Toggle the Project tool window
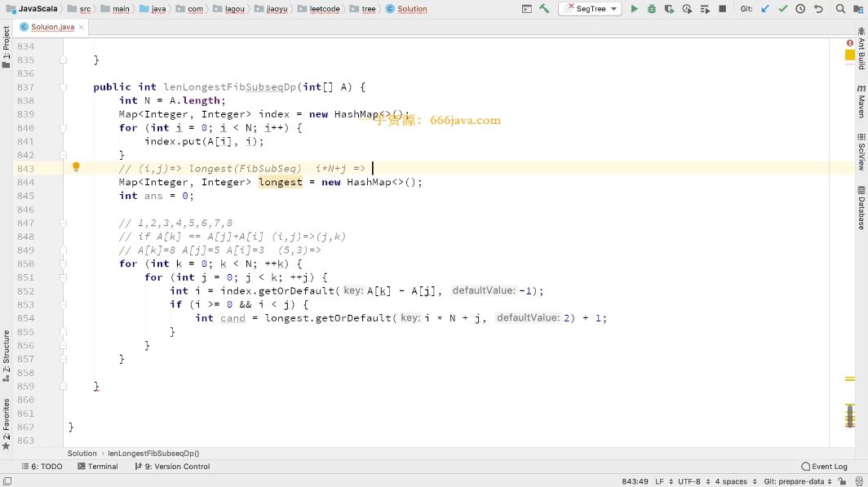 7,47
